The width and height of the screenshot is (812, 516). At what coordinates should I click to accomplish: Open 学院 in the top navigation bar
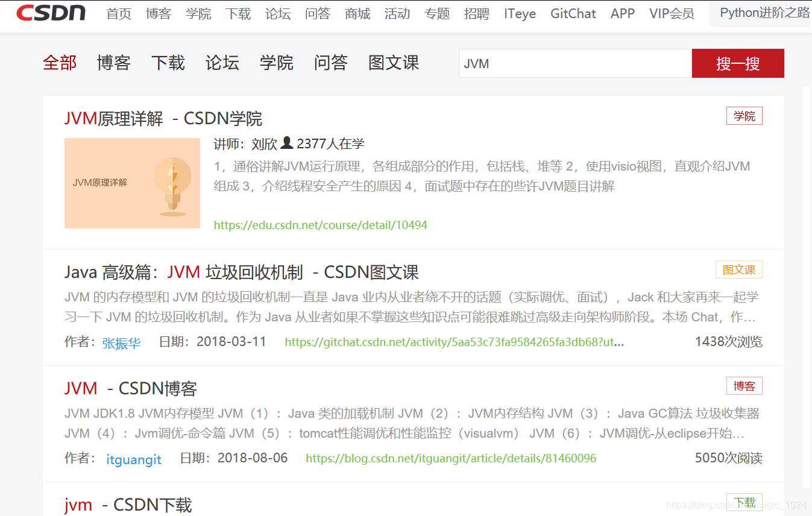[198, 13]
